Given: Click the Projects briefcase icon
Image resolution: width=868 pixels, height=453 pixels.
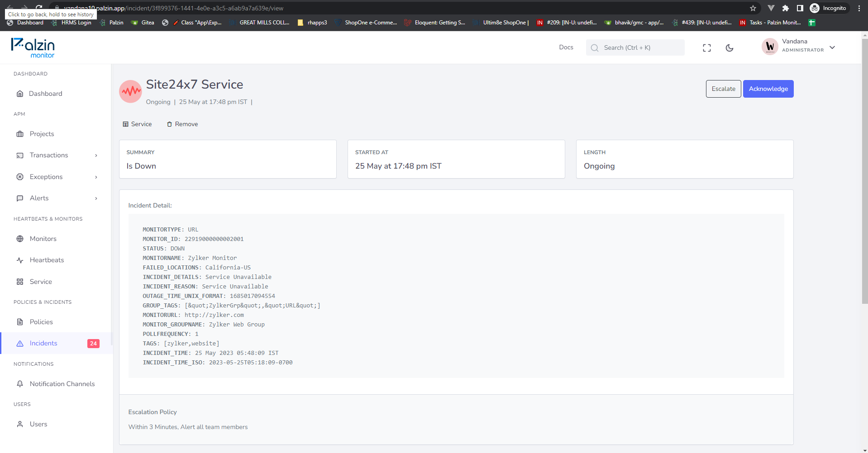Looking at the screenshot, I should point(20,134).
